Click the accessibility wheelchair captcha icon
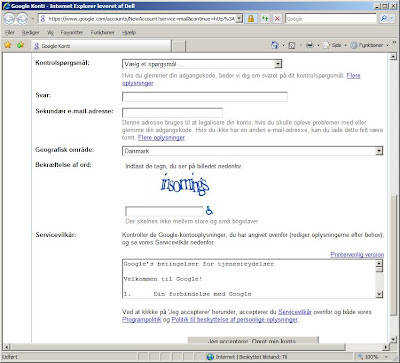This screenshot has width=400, height=363. (x=209, y=211)
